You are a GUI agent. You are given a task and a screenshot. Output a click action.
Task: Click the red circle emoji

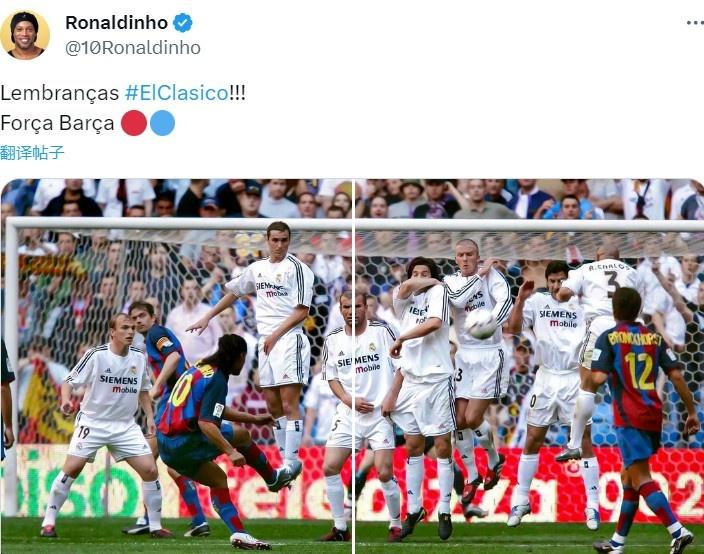point(134,123)
